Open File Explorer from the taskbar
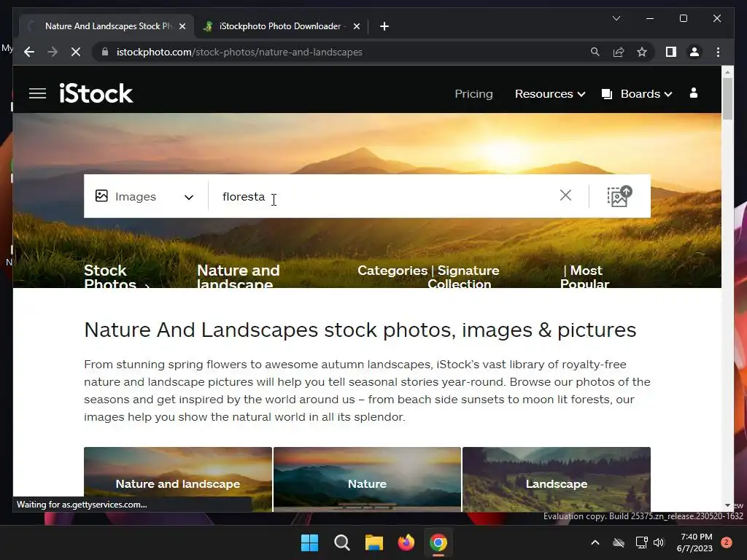 374,542
